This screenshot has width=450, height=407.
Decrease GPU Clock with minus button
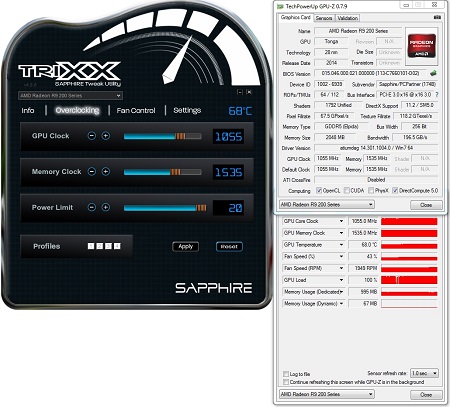[x=92, y=136]
